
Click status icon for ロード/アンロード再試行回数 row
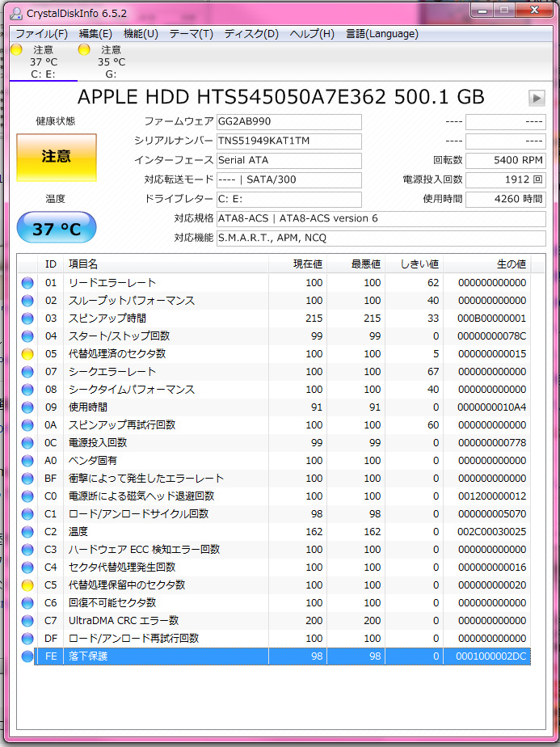27,639
